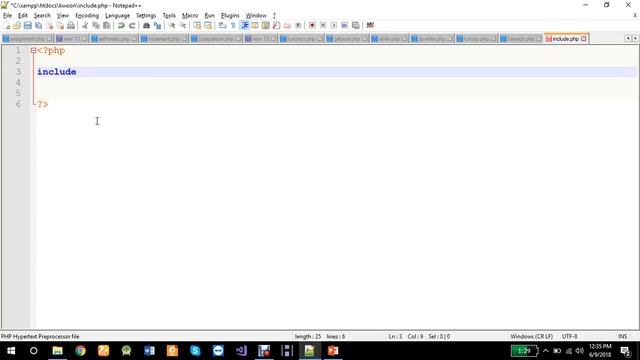The image size is (640, 360).
Task: Toggle Folder as Workspace panel icon
Action: click(x=287, y=25)
